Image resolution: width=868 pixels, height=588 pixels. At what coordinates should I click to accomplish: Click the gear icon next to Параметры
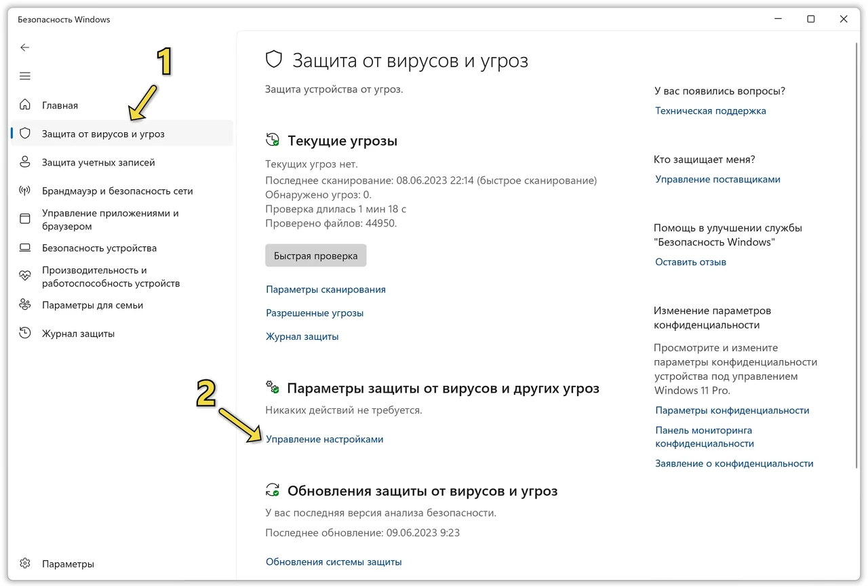tap(25, 564)
